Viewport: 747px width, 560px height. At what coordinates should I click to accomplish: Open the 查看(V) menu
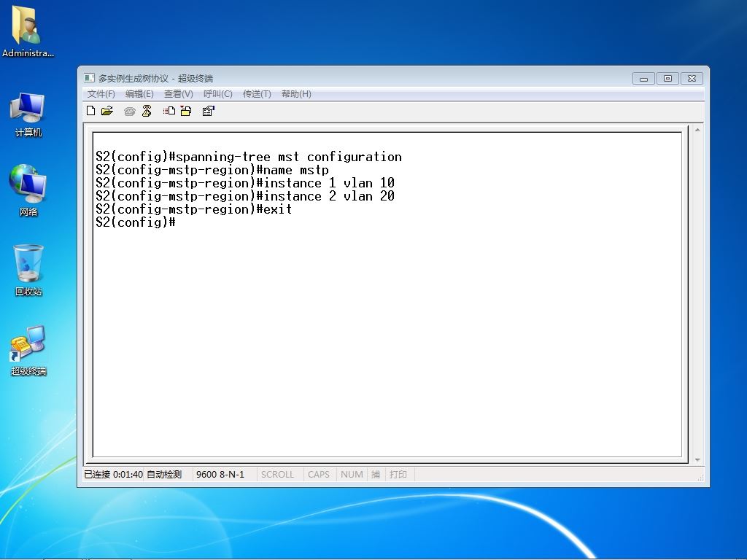[178, 94]
